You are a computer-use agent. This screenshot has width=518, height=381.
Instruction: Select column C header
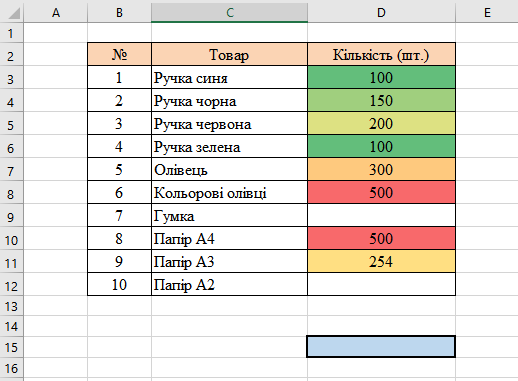229,13
